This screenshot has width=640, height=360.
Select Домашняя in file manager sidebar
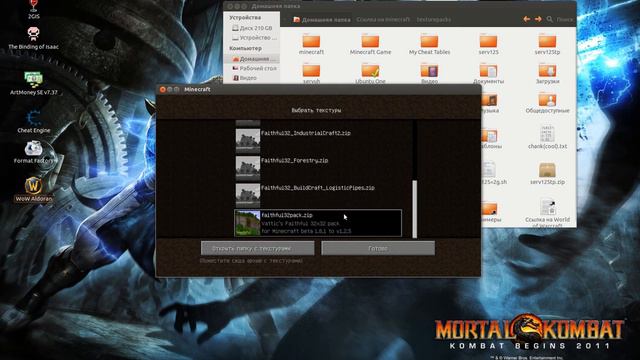coord(253,59)
